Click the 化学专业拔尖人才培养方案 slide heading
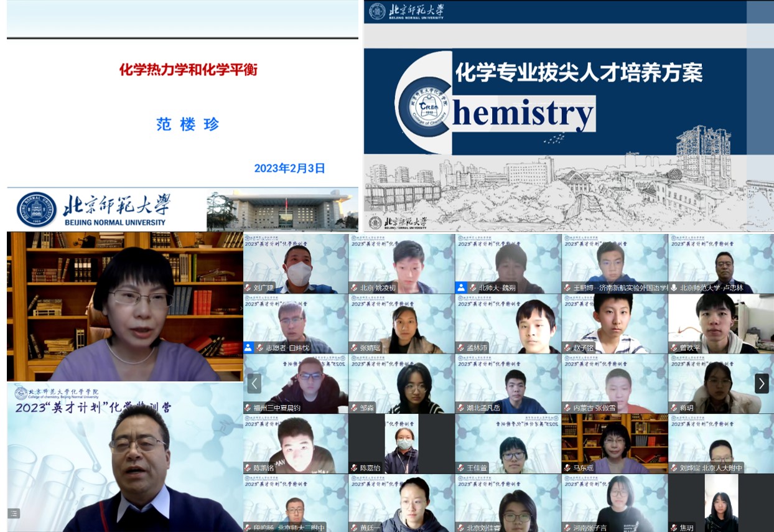Viewport: 774px width, 532px height. [x=579, y=73]
